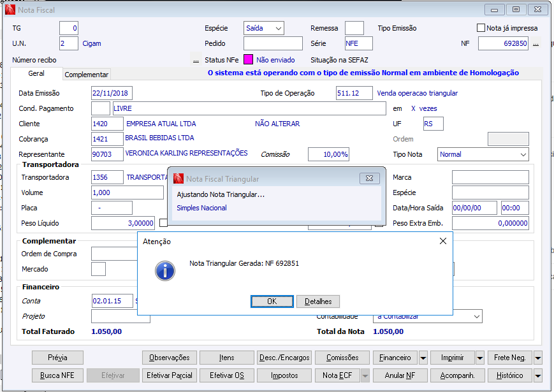Close the Atenção dialog with X
The height and width of the screenshot is (392, 554).
(x=442, y=241)
